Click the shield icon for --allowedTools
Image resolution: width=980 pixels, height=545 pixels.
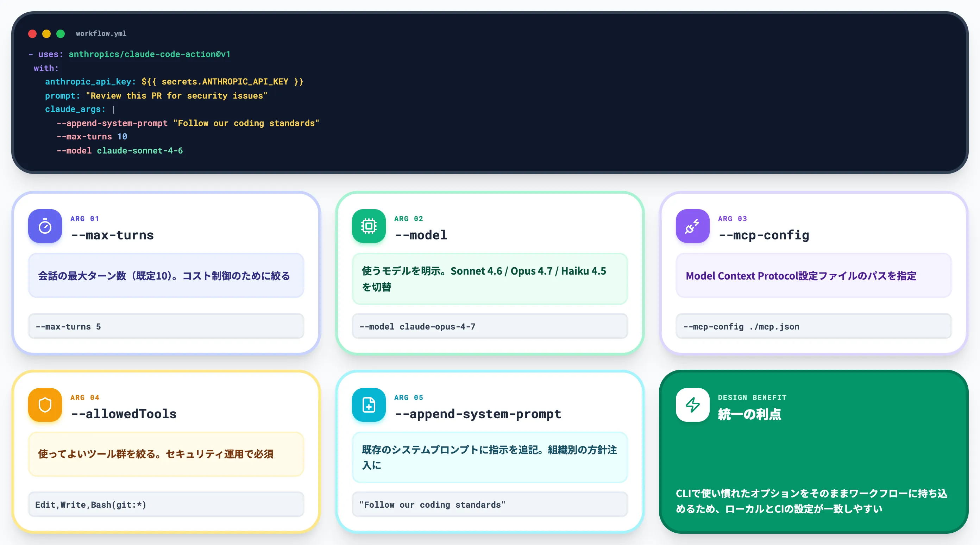click(45, 405)
